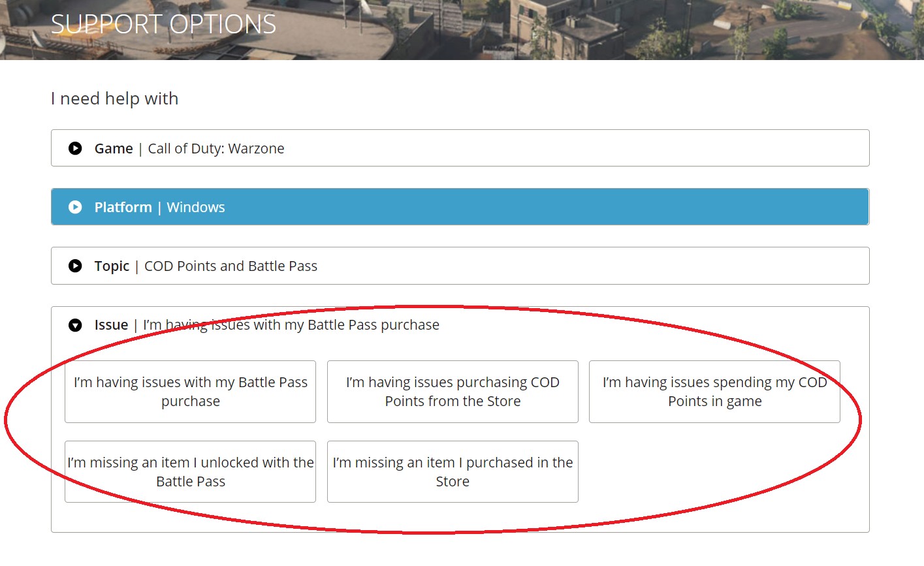
Task: Expand the Game row showing Call of Duty: Warzone
Action: [215, 149]
